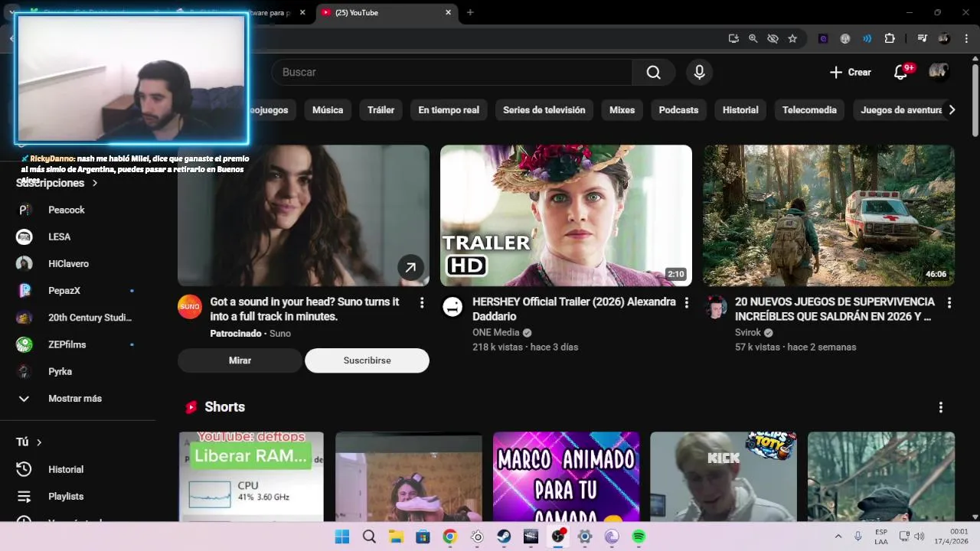Screen dimensions: 980x551
Task: Click into the Buscar search field
Action: [x=452, y=72]
